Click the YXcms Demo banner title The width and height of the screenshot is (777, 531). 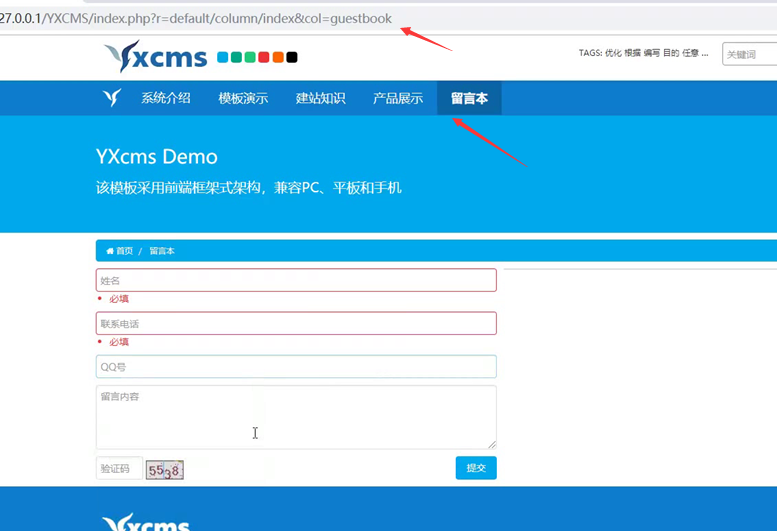pos(157,157)
